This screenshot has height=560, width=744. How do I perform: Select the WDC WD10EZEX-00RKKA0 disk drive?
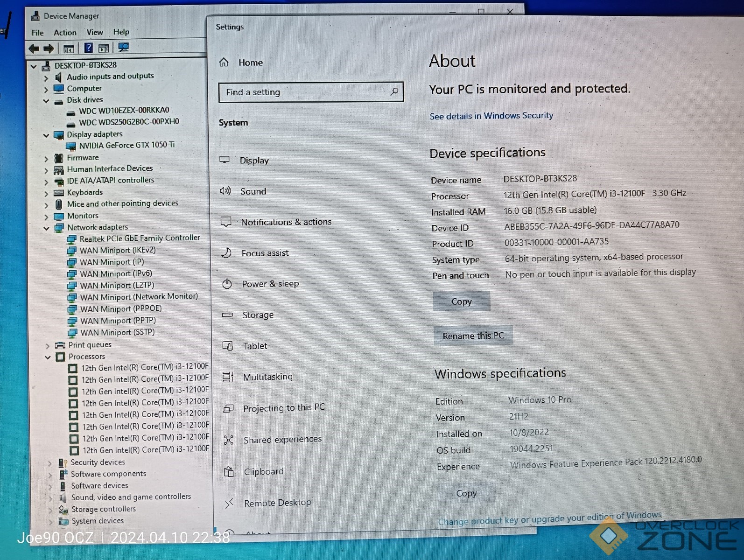coord(124,110)
